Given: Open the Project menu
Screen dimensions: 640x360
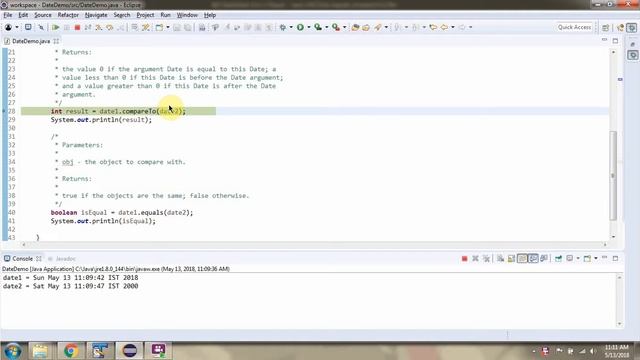Looking at the screenshot, I should pos(145,15).
